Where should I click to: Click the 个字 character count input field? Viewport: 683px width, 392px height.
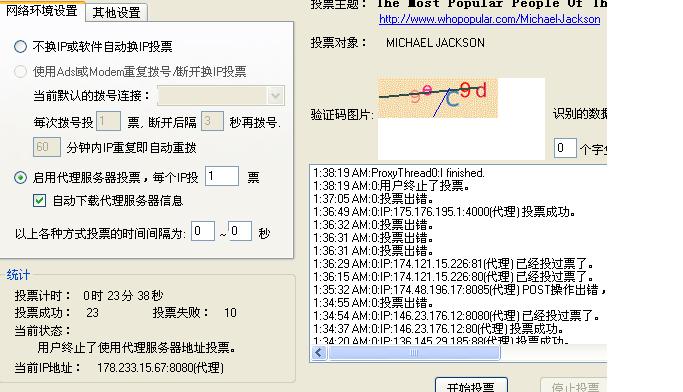coord(565,148)
